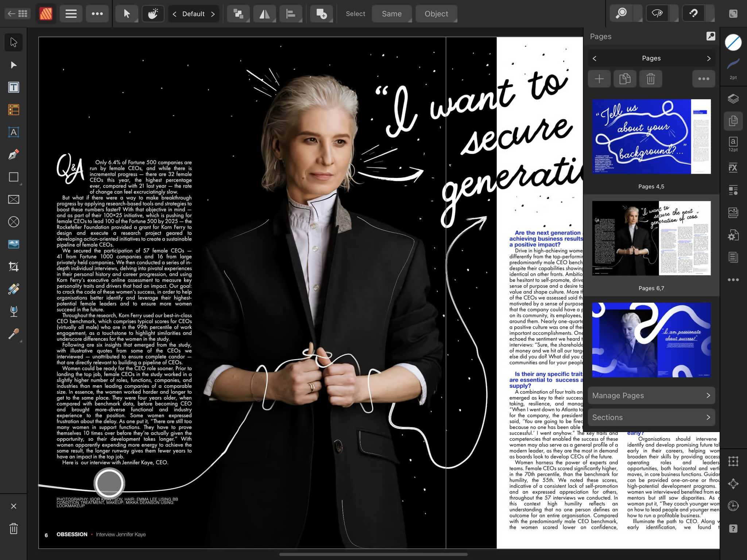
Task: Select the Frame Text tool
Action: (13, 87)
